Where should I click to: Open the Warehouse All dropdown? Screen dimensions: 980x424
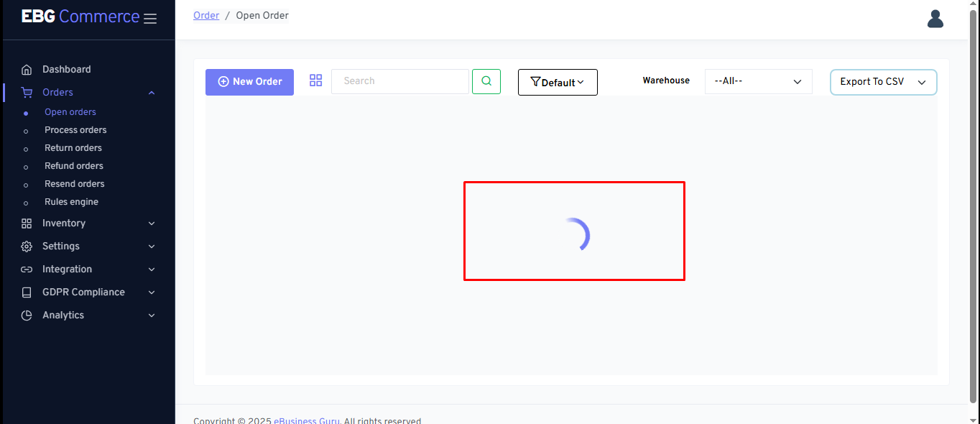point(758,81)
